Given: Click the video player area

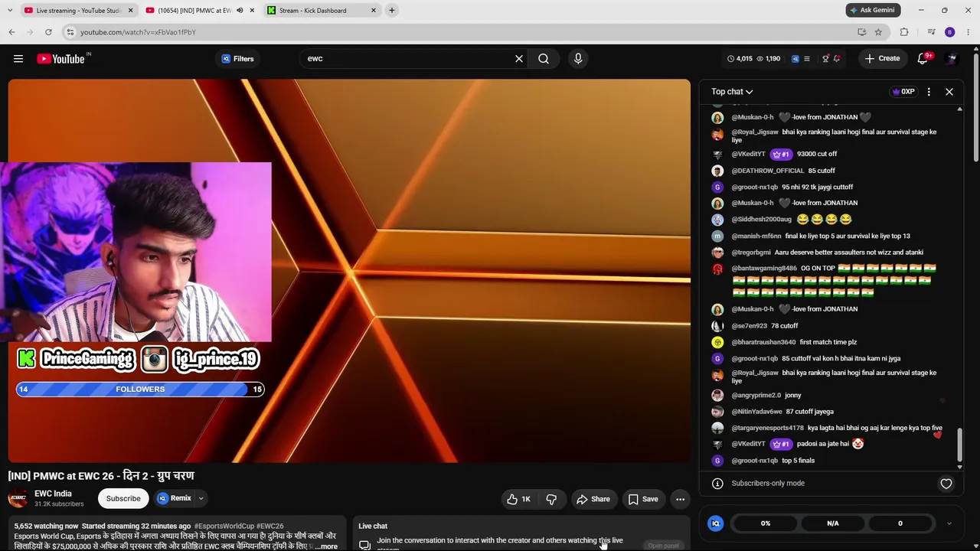Looking at the screenshot, I should coord(349,271).
